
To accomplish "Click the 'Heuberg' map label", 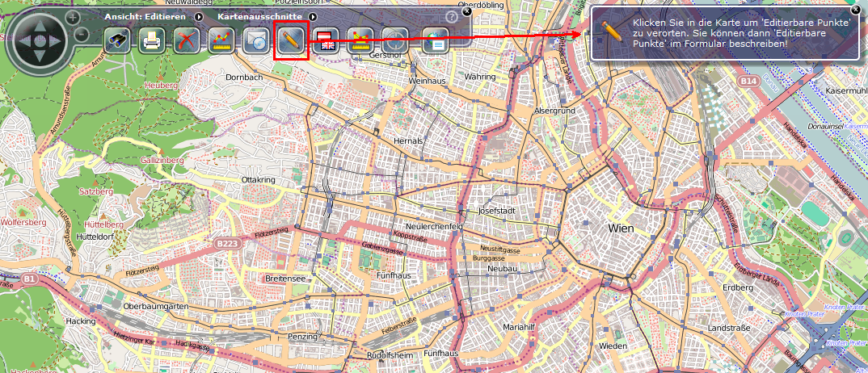I will 161,86.
